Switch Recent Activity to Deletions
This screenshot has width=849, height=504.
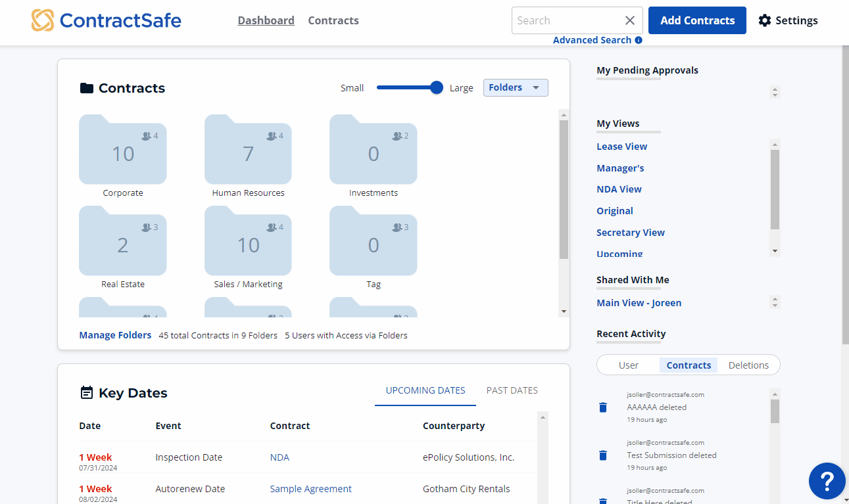point(748,365)
